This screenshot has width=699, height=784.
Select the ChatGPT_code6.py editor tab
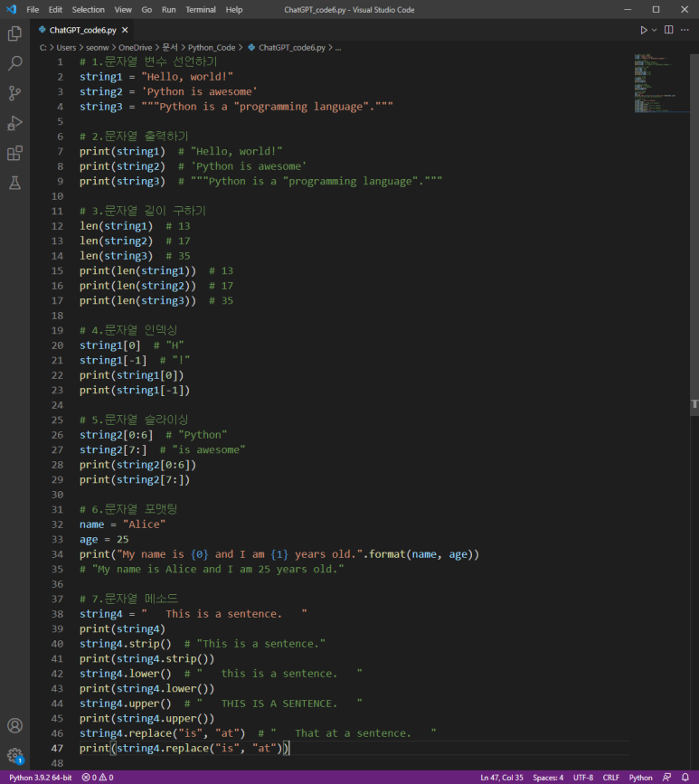(x=82, y=30)
